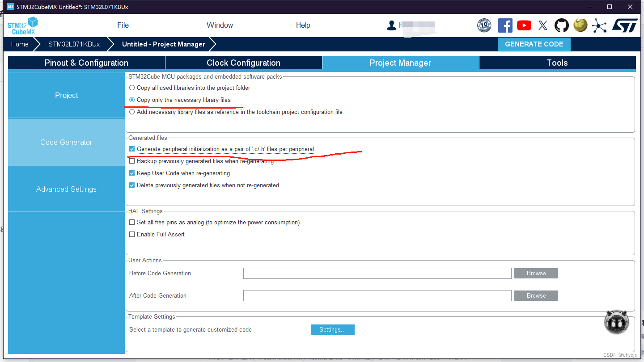
Task: Click the wiki globe icon
Action: coord(580,25)
